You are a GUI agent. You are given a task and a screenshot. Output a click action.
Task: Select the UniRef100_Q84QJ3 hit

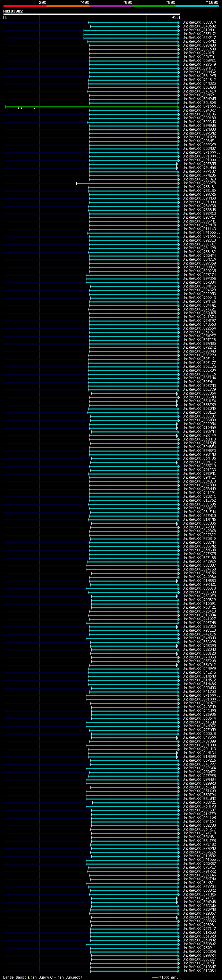point(199,481)
